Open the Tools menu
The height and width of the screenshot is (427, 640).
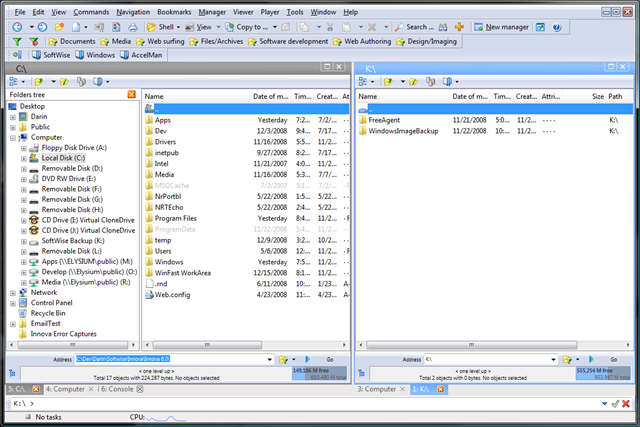point(294,12)
